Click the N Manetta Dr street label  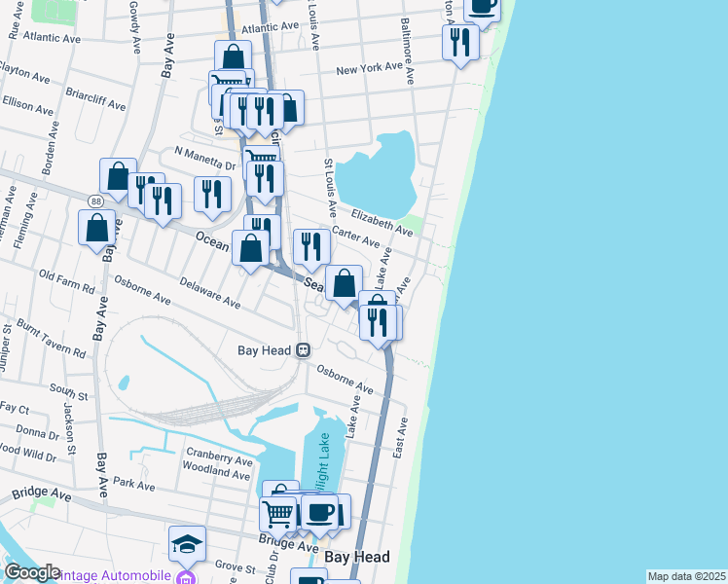coord(205,158)
